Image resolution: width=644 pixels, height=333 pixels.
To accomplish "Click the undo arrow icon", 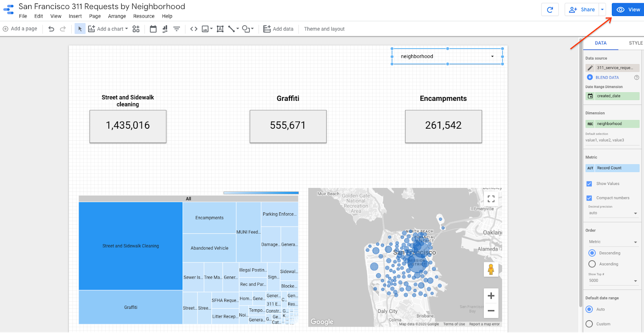I will (51, 29).
